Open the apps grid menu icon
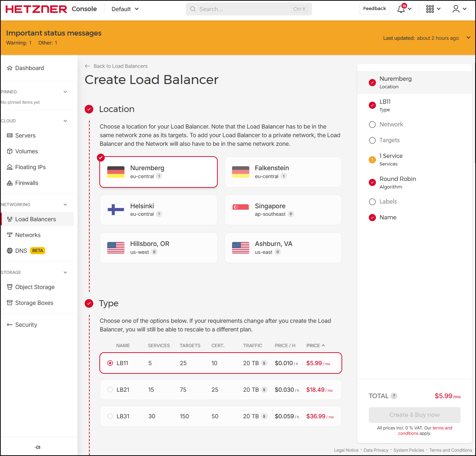Viewport: 476px width, 456px height. point(430,9)
